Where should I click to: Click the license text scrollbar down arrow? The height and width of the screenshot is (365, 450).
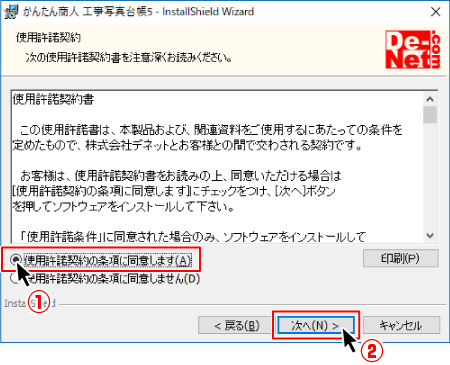tap(430, 236)
